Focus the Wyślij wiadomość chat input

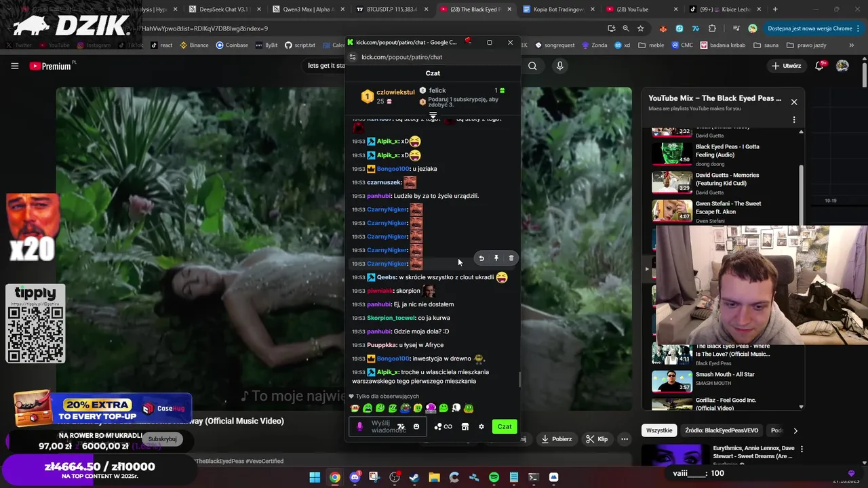tap(388, 426)
